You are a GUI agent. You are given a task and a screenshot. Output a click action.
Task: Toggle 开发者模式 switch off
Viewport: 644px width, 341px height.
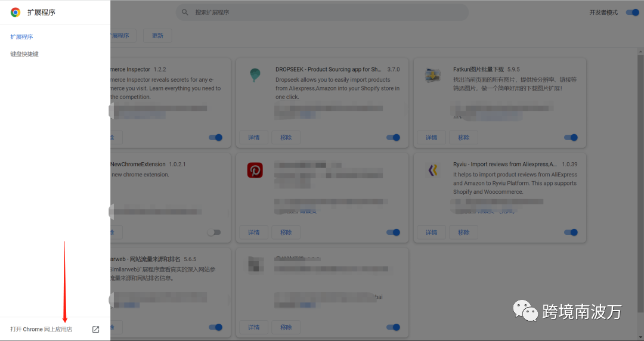point(633,13)
